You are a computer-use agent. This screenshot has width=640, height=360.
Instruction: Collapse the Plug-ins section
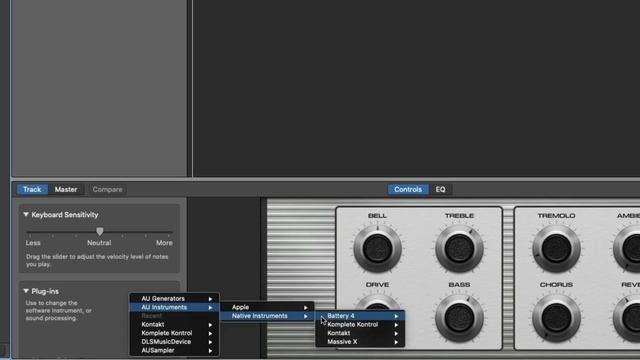tap(26, 291)
